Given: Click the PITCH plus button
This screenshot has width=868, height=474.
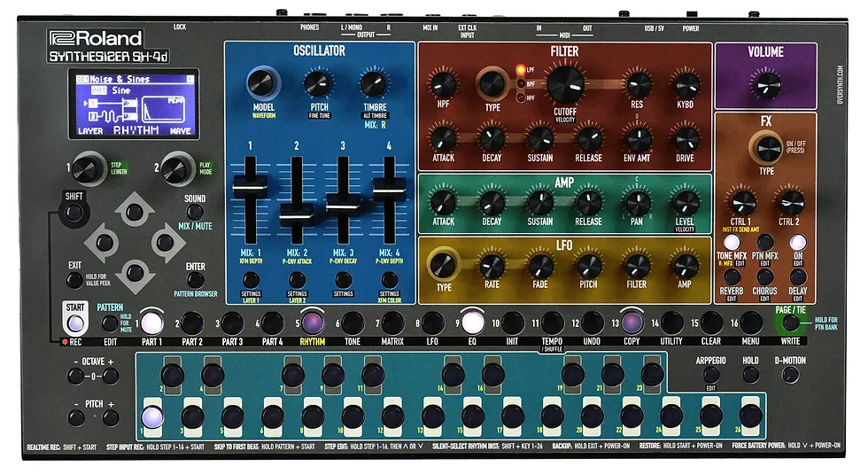Looking at the screenshot, I should tap(111, 418).
